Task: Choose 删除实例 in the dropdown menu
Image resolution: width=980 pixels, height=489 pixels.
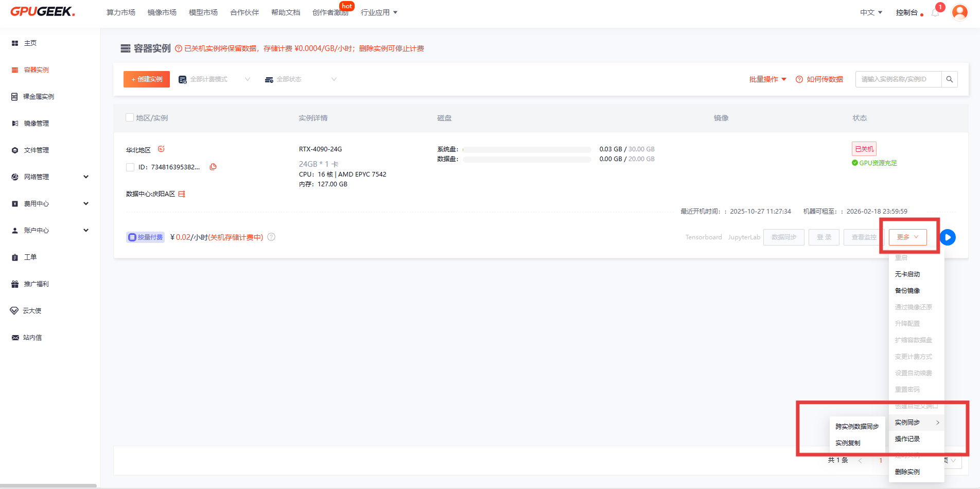Action: coord(907,472)
